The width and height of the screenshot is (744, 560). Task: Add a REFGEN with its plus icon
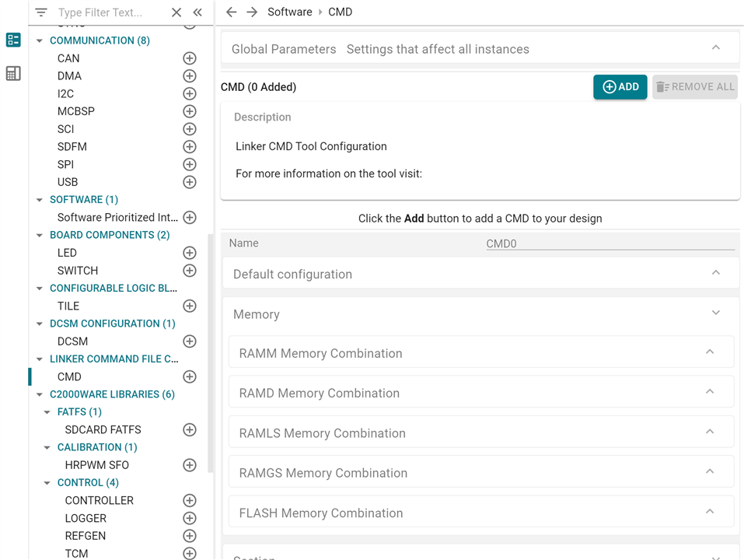point(190,536)
